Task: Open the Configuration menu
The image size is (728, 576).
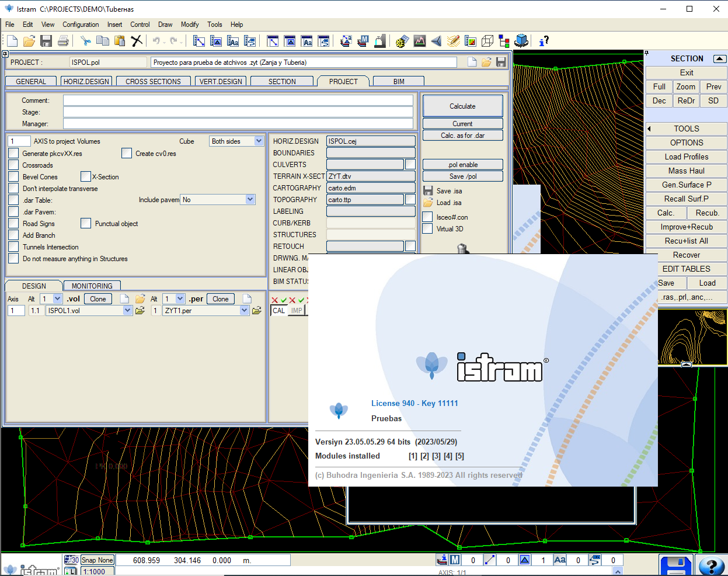Action: pyautogui.click(x=81, y=25)
